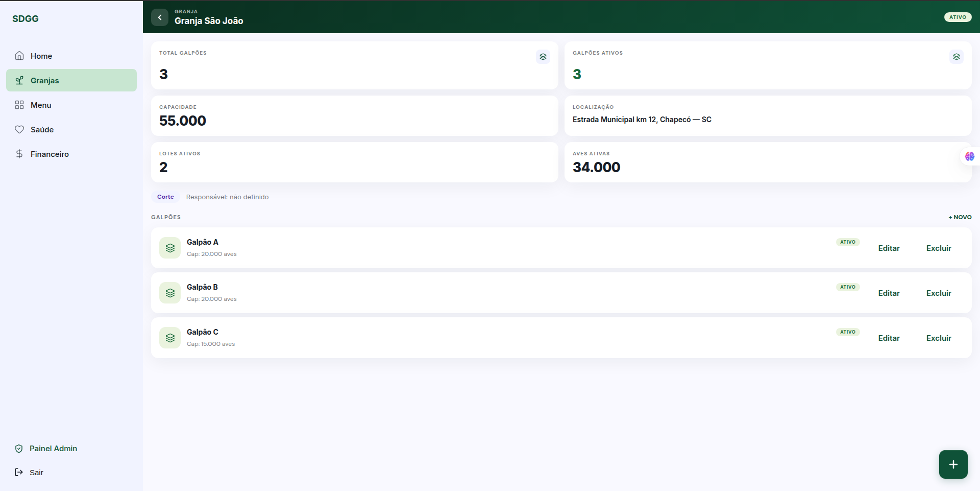Image resolution: width=980 pixels, height=491 pixels.
Task: Click ATIVO badge on Galpão B row
Action: pyautogui.click(x=848, y=287)
